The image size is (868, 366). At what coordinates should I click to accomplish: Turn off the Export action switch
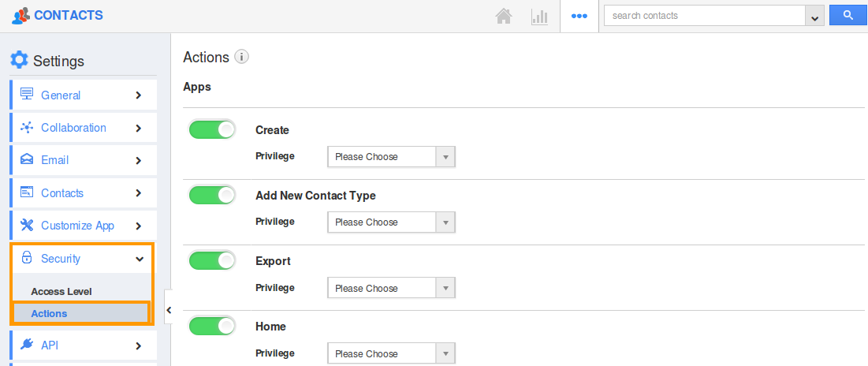click(x=212, y=260)
